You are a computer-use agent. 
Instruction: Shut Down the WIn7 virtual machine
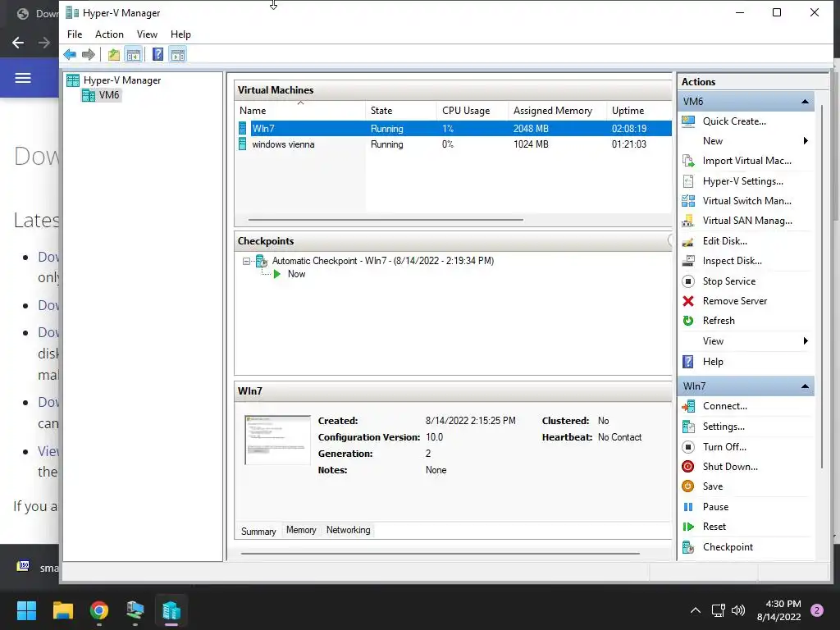(x=729, y=467)
